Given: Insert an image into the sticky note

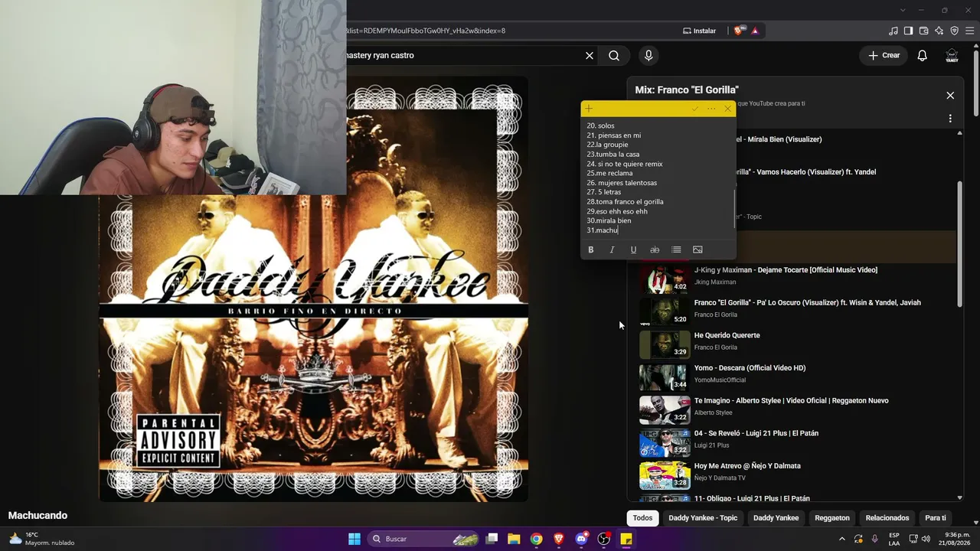Looking at the screenshot, I should 697,249.
